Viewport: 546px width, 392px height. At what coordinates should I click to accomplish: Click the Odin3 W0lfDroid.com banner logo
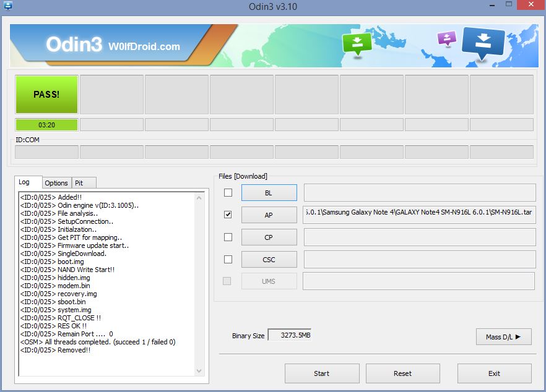click(113, 45)
